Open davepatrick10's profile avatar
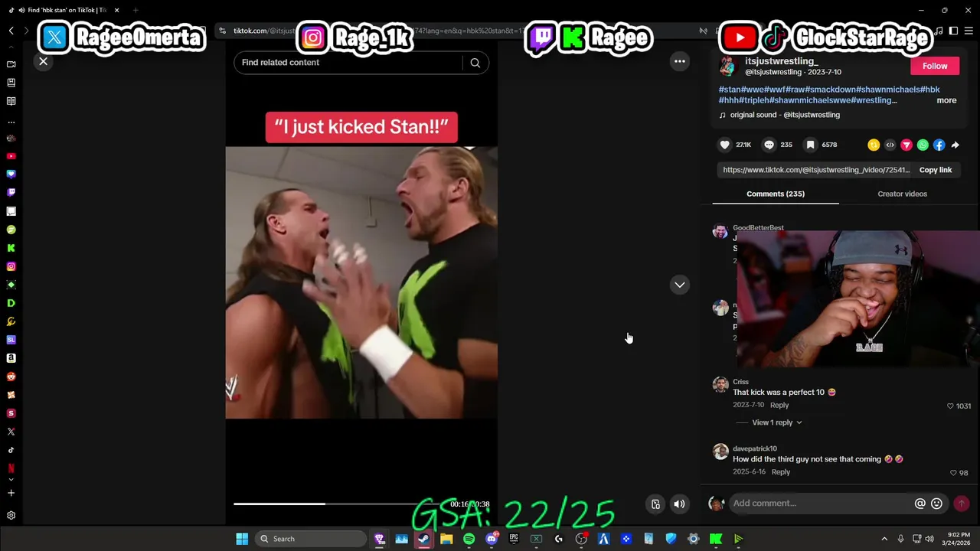This screenshot has width=980, height=551. (x=720, y=452)
